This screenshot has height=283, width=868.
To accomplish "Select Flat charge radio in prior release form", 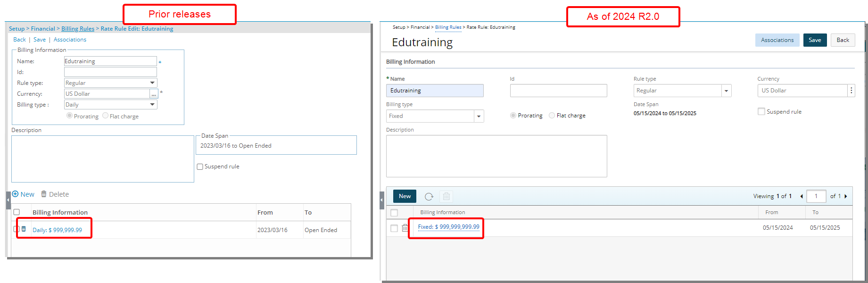I will pyautogui.click(x=105, y=116).
